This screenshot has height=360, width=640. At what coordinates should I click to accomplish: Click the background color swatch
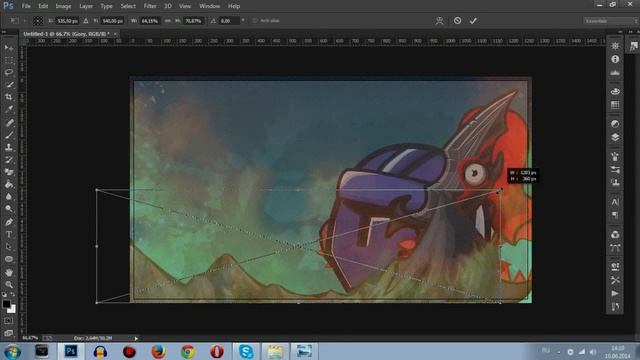(x=12, y=310)
